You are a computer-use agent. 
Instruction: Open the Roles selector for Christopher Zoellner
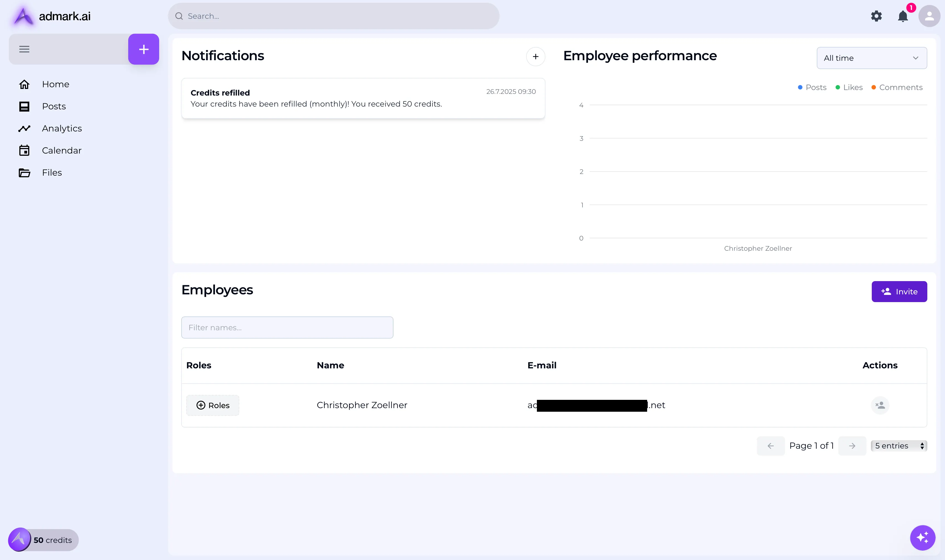tap(212, 405)
